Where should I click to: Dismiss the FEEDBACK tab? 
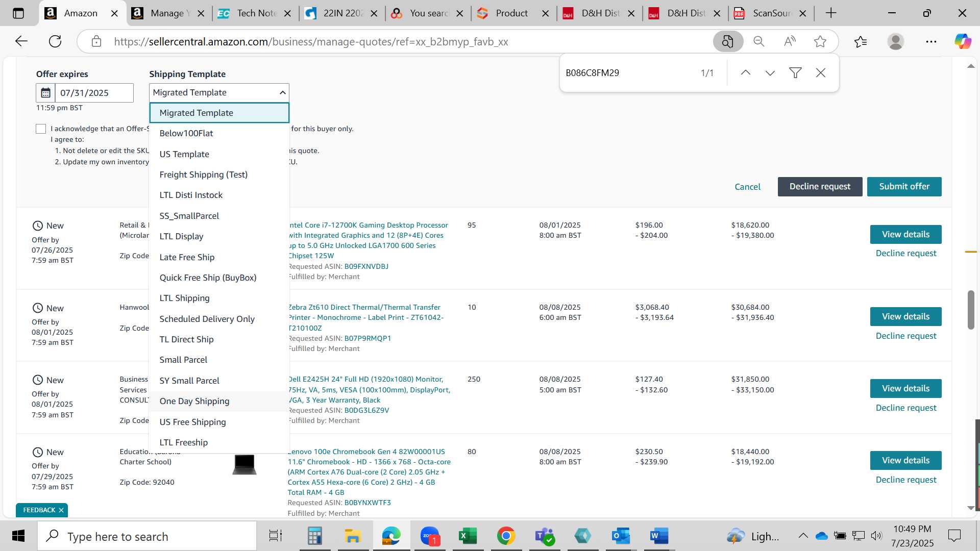click(61, 510)
